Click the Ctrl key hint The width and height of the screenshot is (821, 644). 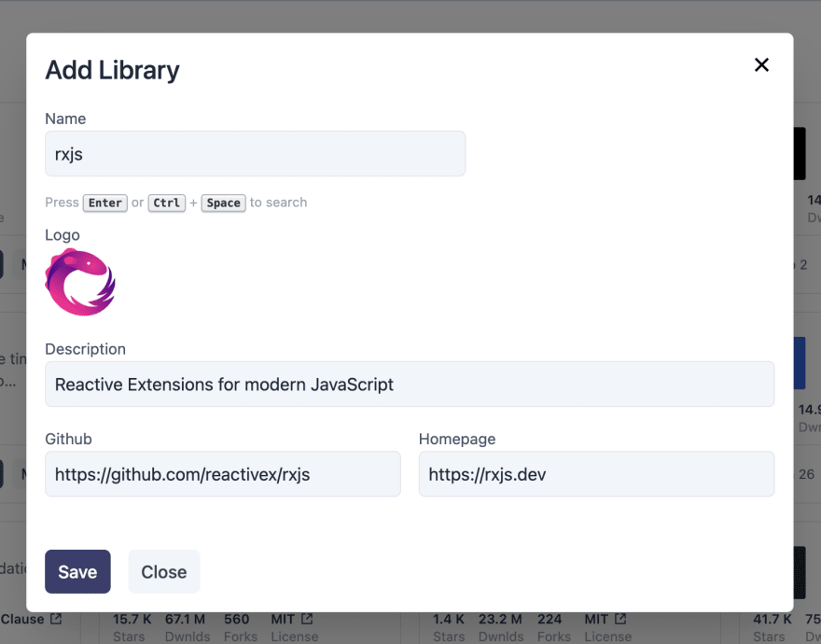pos(166,203)
